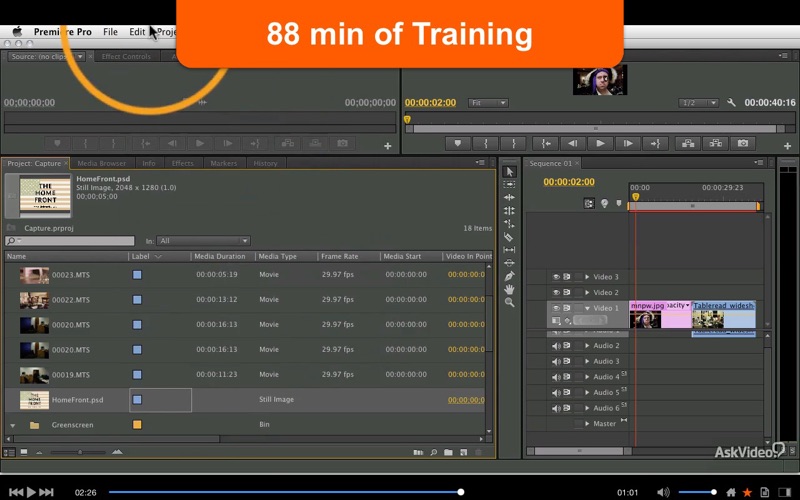Click the Extract button in Program monitor
This screenshot has width=800, height=500.
tap(715, 144)
